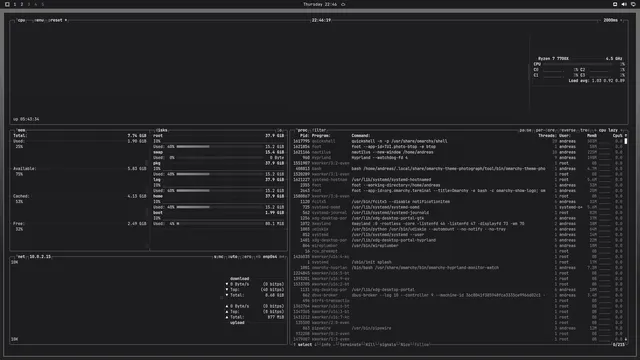Click the rightmost system tray icon
This screenshot has width=640, height=360.
coord(633,4)
